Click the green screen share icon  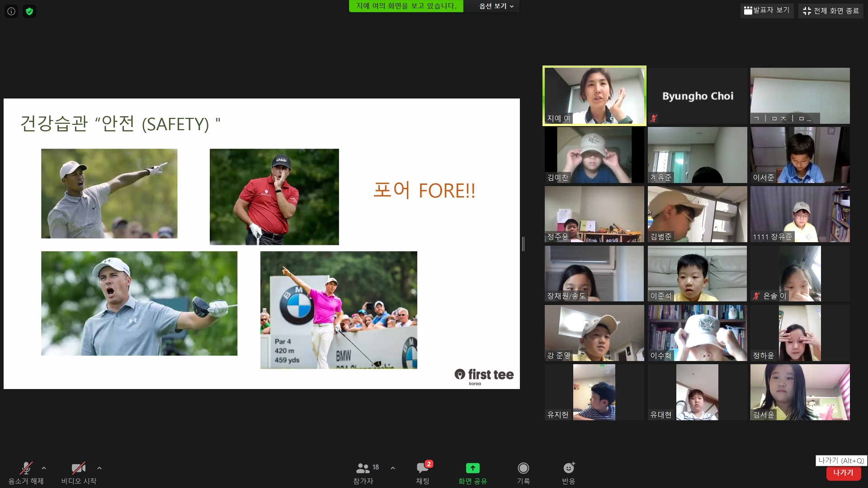tap(472, 468)
